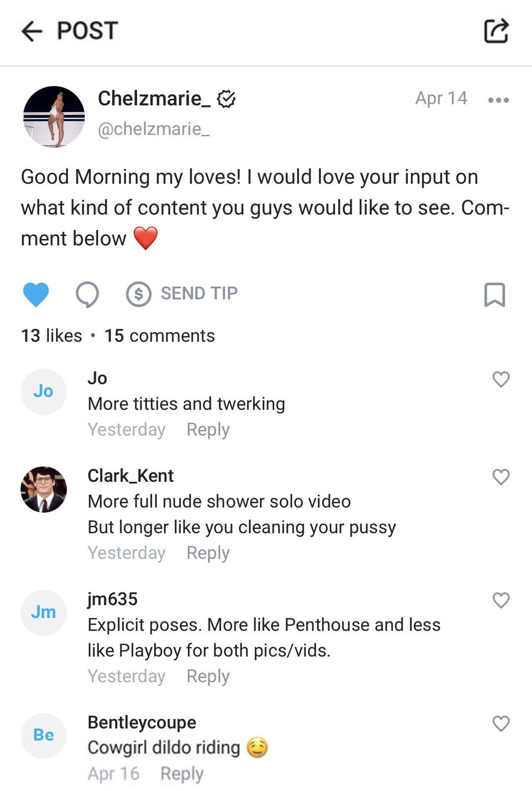Open the @chelzmarie_ handle link
The image size is (532, 791).
click(x=154, y=129)
